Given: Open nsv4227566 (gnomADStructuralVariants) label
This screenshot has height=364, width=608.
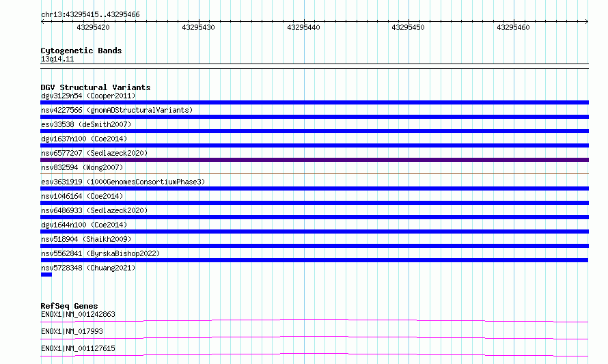Looking at the screenshot, I should point(117,110).
